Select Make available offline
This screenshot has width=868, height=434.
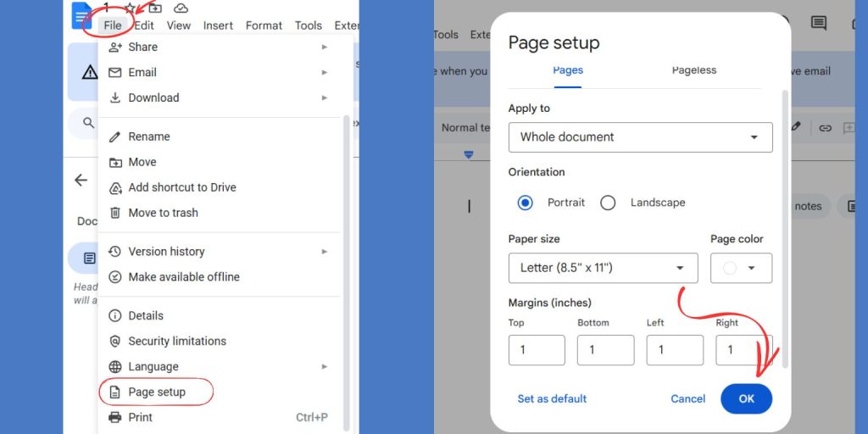(x=220, y=277)
